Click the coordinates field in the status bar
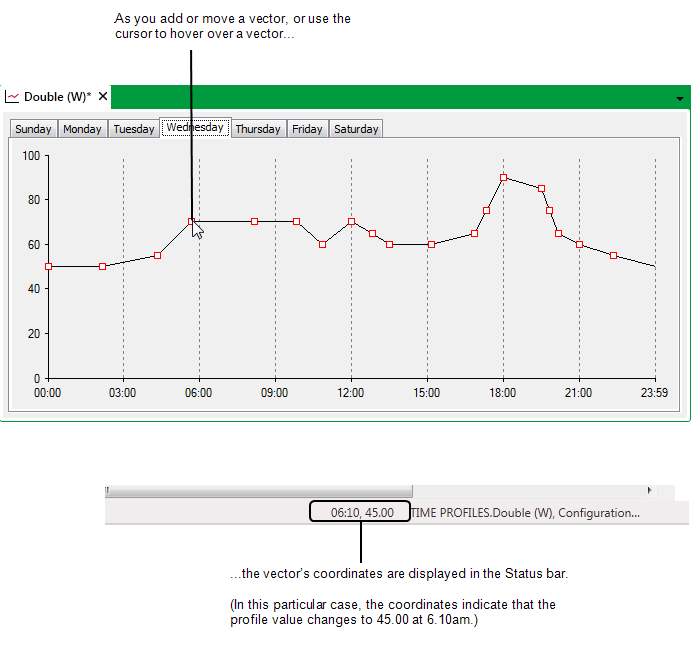691x655 pixels. (360, 513)
